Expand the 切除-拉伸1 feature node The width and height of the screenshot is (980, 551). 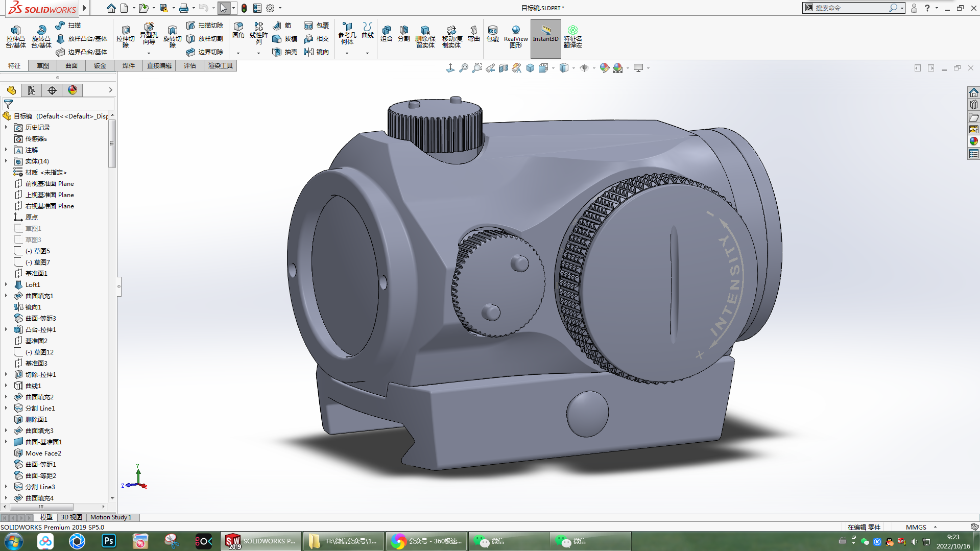point(6,375)
